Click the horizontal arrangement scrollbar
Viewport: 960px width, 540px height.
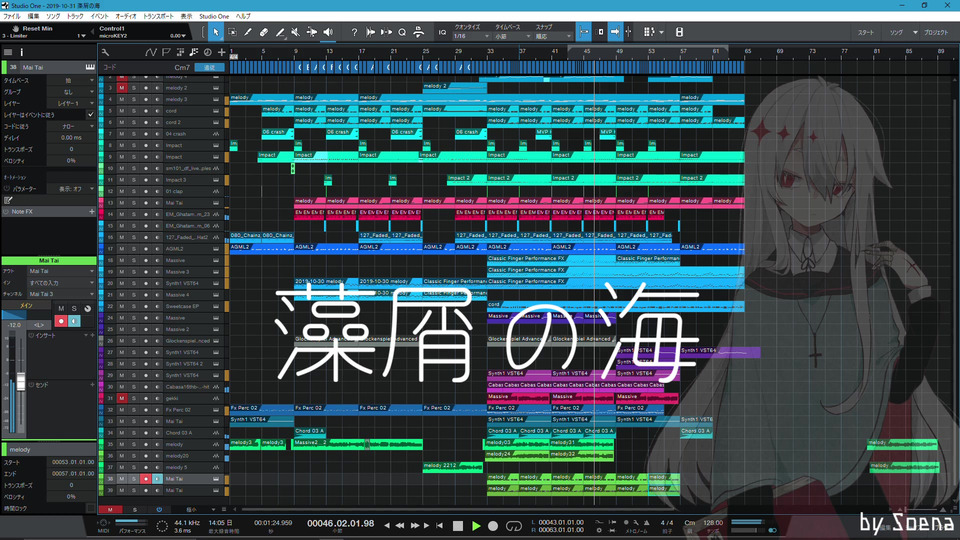tap(456, 509)
